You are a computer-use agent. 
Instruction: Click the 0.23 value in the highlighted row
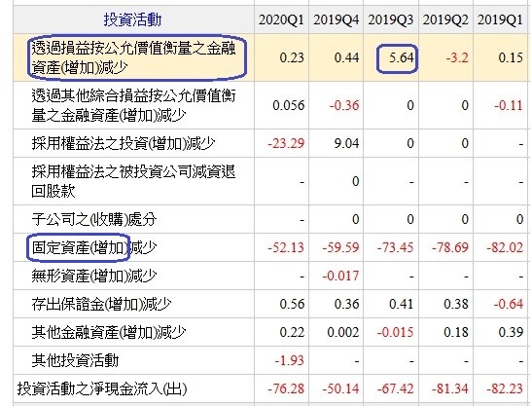click(292, 57)
